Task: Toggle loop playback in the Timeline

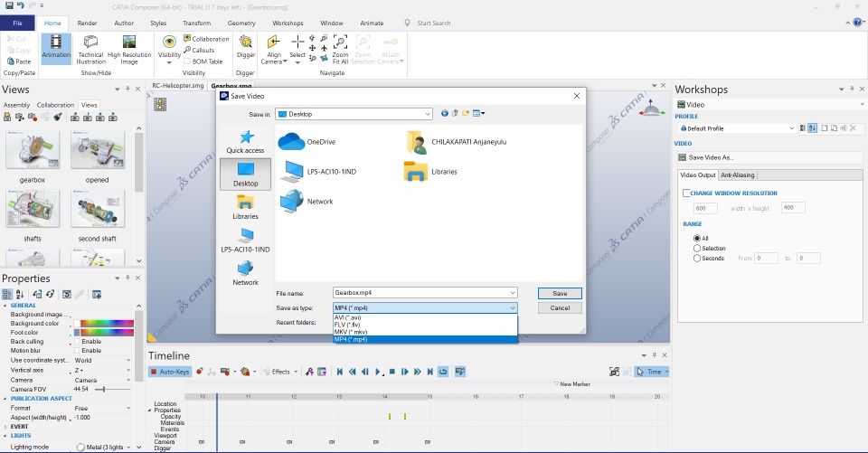Action: click(443, 373)
